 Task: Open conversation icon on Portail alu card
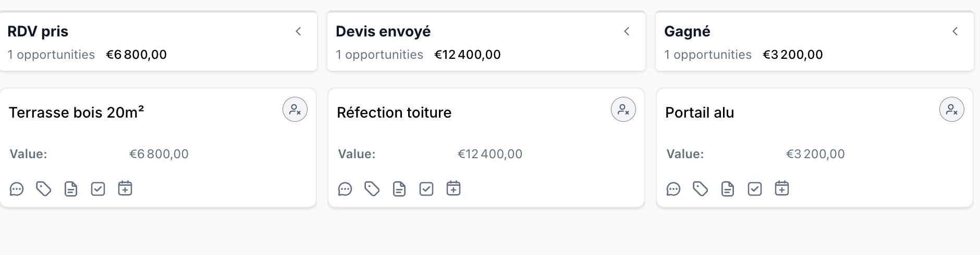673,189
